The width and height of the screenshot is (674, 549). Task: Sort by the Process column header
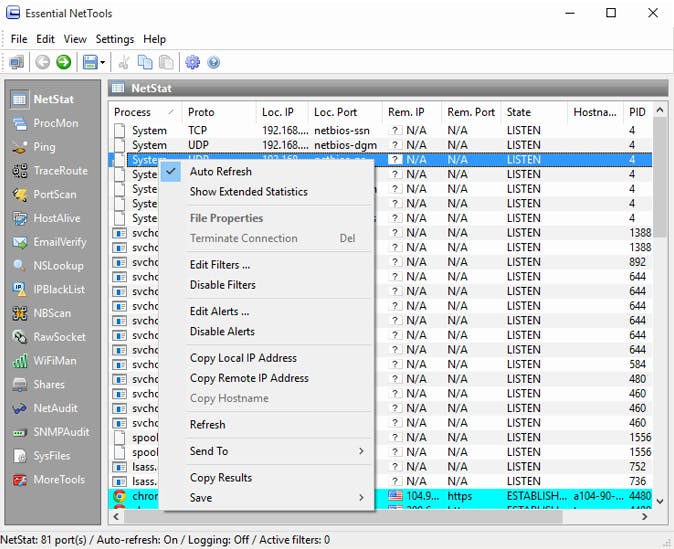[144, 112]
